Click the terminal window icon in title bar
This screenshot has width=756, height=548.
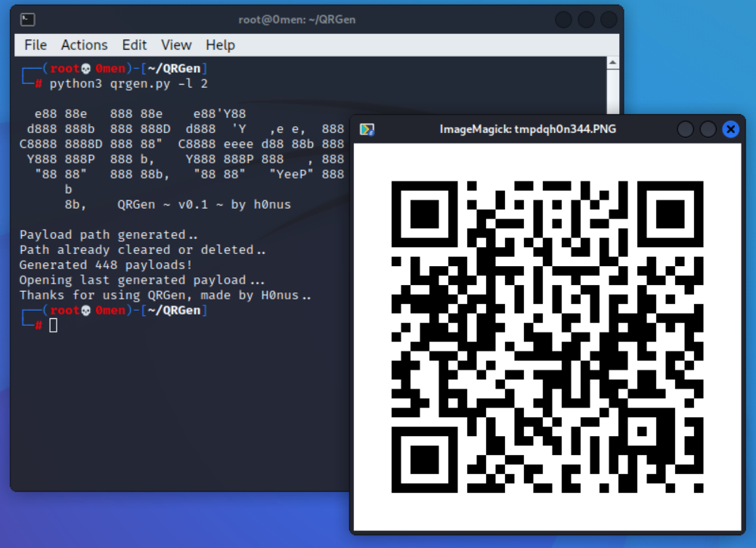(27, 20)
